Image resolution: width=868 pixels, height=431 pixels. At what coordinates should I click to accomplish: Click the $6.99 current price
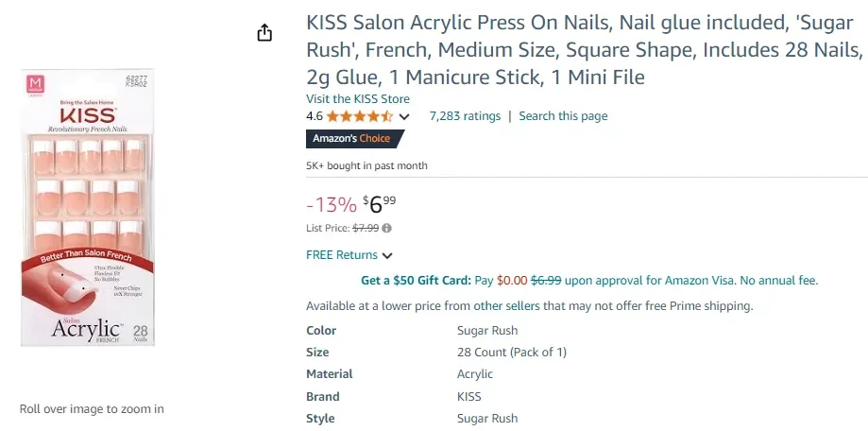point(381,203)
